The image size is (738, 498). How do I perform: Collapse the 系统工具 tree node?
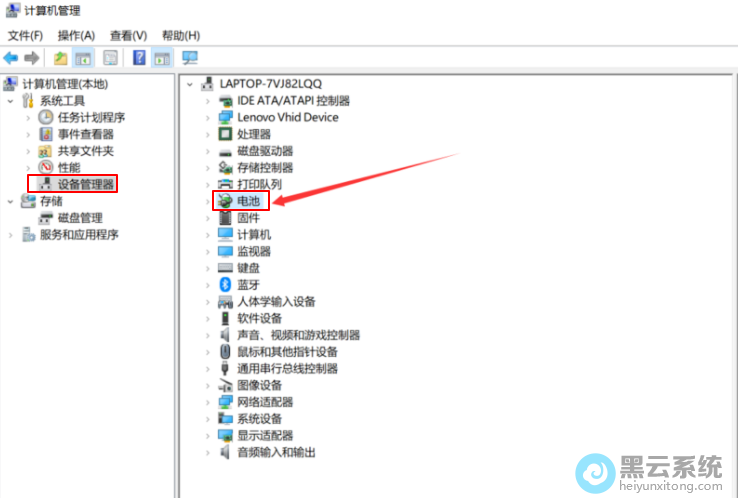point(11,101)
